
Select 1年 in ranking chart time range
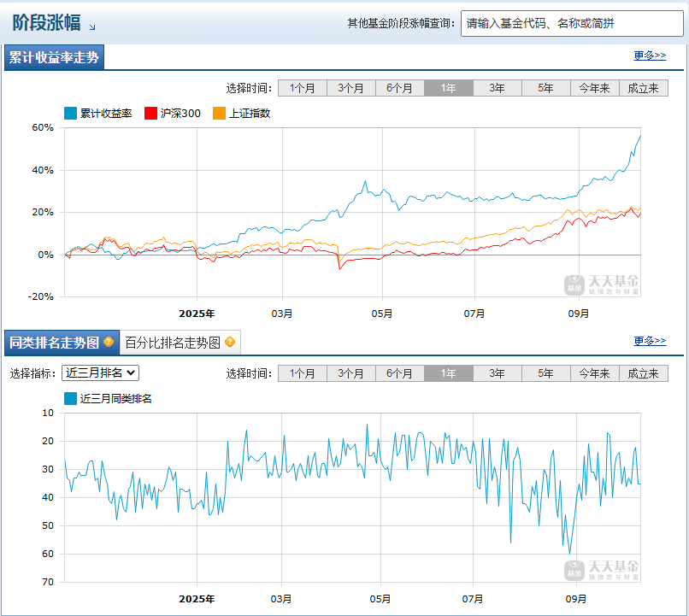tap(449, 373)
